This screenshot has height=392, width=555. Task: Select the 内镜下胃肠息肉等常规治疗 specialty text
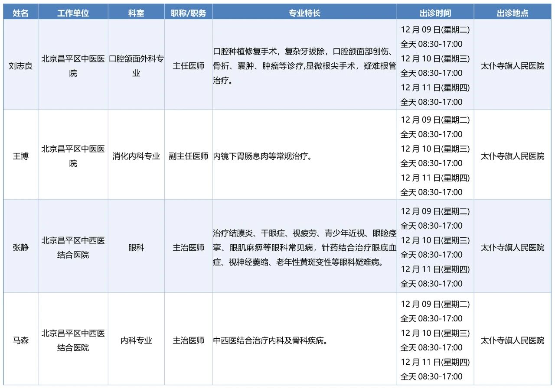(x=263, y=156)
